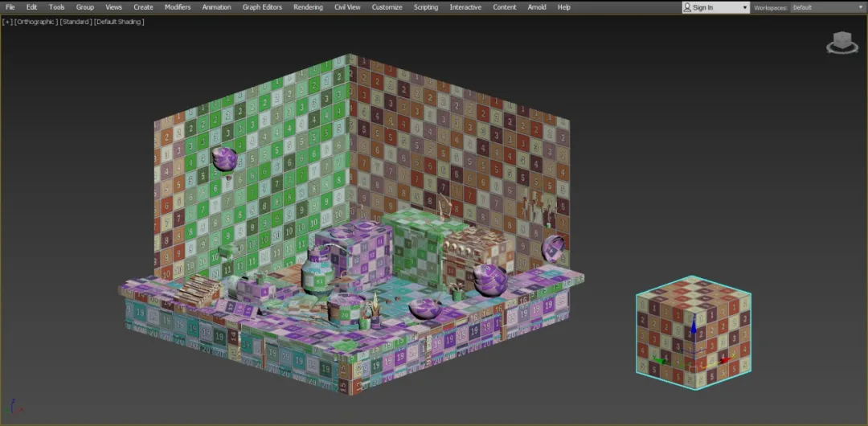Open the Graph Editors menu
The height and width of the screenshot is (426, 868).
[262, 7]
